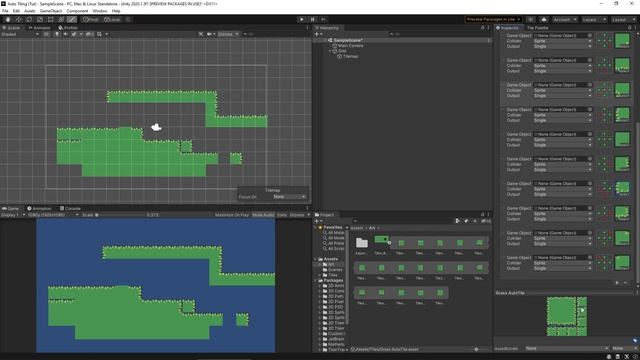Open the Layers dropdown
The image size is (640, 360).
click(x=594, y=19)
